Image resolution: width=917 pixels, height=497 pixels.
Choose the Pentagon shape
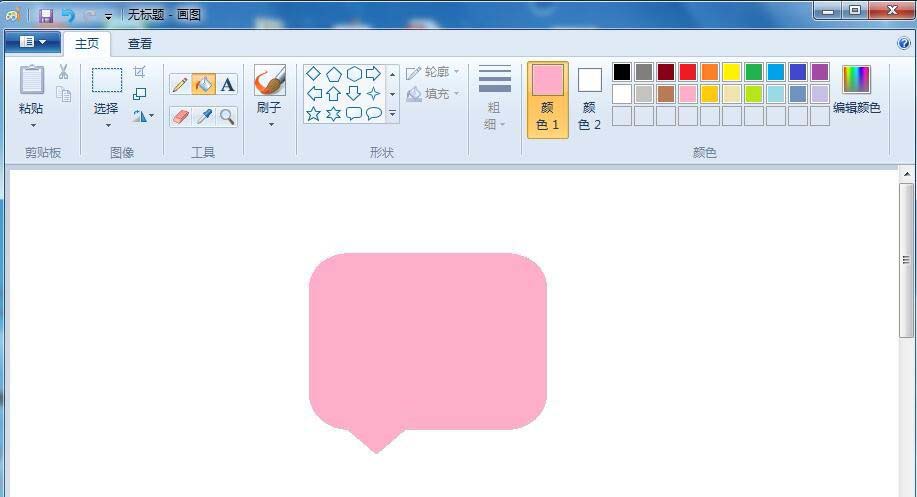[333, 74]
